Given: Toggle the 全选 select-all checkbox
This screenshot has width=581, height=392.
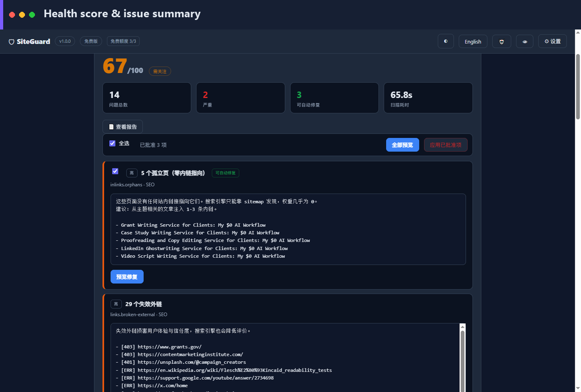Looking at the screenshot, I should pos(113,143).
